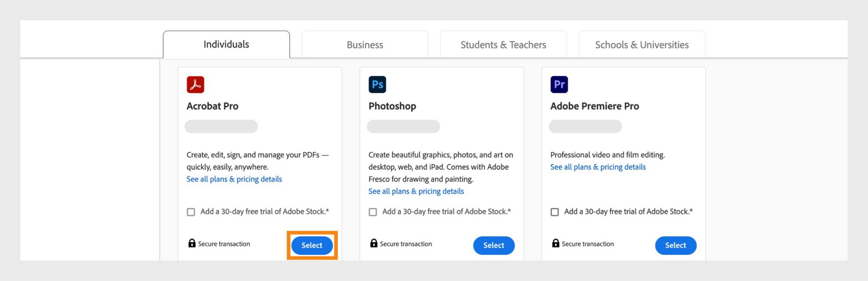
Task: Click the lock icon in Premiere Pro card
Action: (x=556, y=243)
